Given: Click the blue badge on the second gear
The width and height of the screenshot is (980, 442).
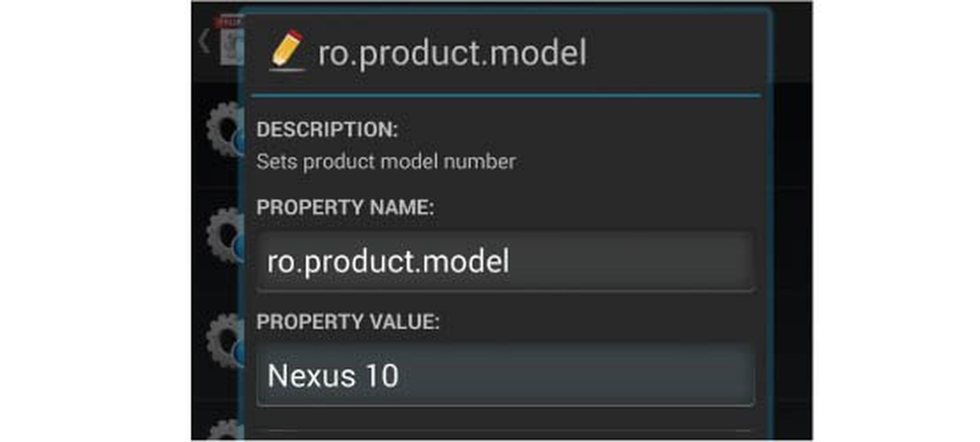Looking at the screenshot, I should point(239,249).
